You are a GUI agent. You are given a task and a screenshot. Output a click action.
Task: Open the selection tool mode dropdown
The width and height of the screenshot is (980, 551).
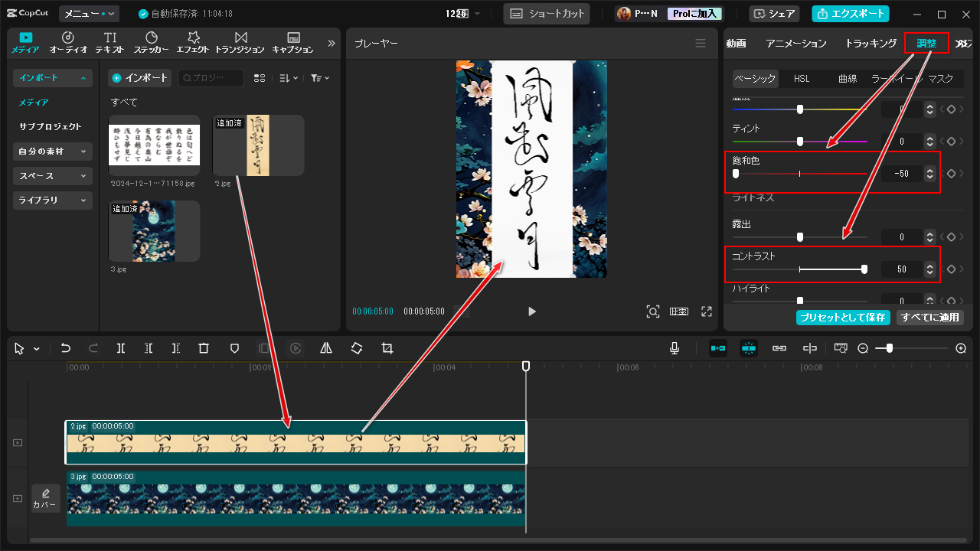coord(37,349)
